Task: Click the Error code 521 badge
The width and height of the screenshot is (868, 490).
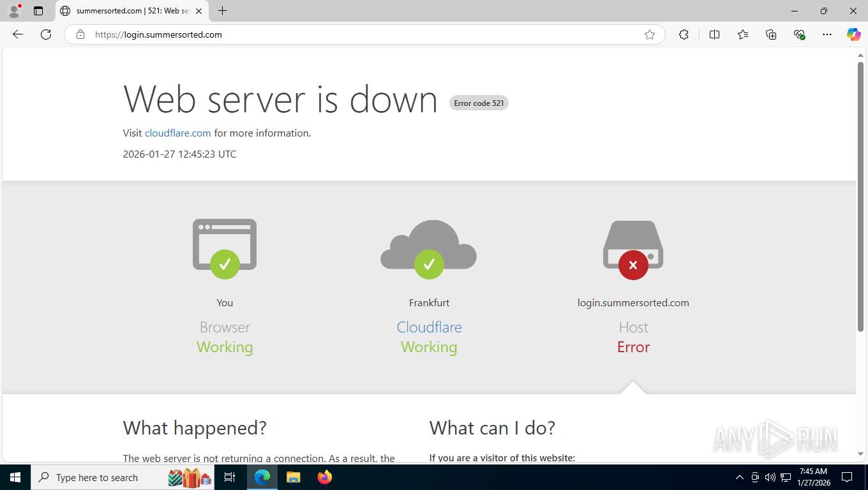Action: pos(479,103)
